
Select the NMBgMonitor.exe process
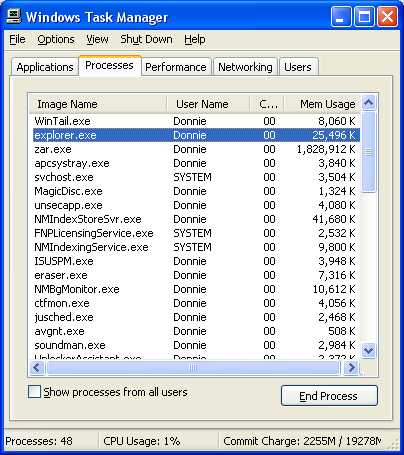click(x=196, y=289)
